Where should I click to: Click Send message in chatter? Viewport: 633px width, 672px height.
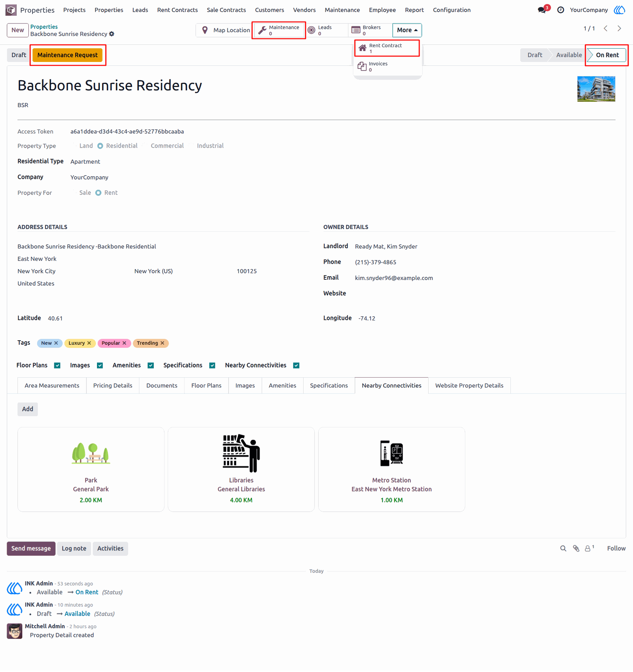pyautogui.click(x=31, y=548)
